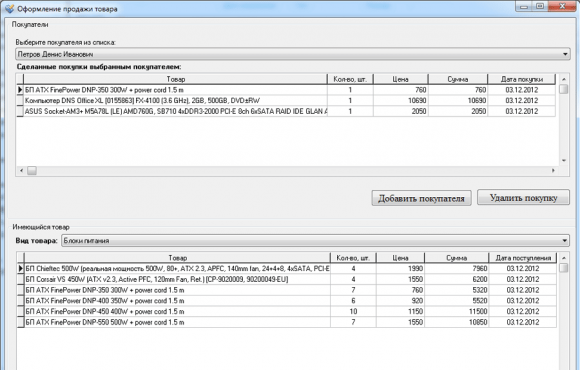Viewport: 580px width, 370px height.
Task: Select the Chieftec 500W row indicator arrow
Action: click(x=21, y=269)
